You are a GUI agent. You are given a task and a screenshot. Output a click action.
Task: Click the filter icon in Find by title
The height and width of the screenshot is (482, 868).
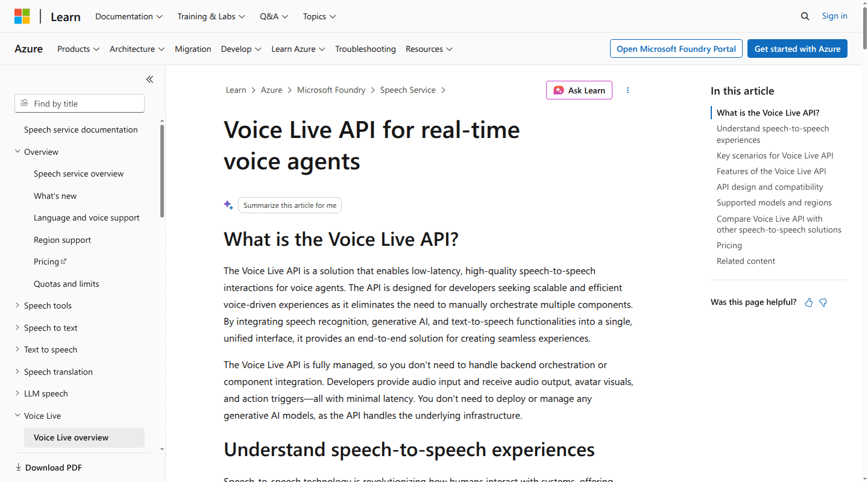tap(24, 103)
